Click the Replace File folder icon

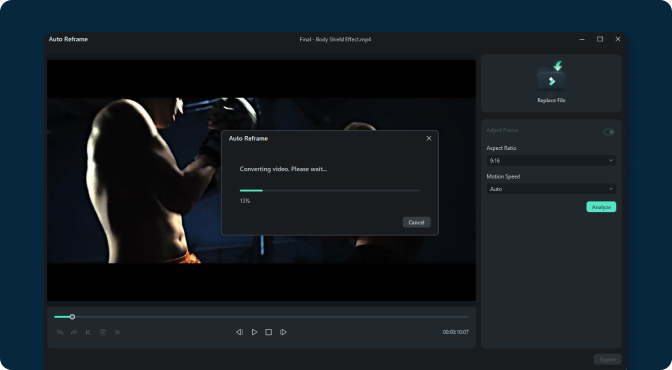pos(551,76)
